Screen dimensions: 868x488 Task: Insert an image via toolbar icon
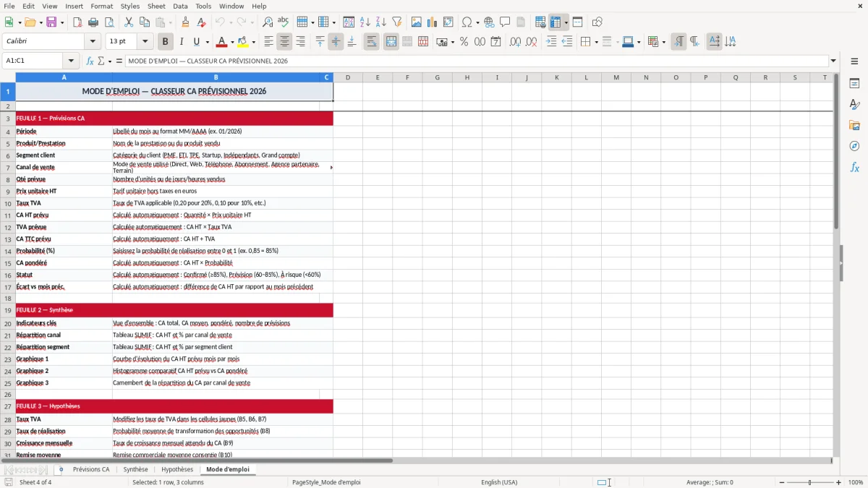pos(417,22)
